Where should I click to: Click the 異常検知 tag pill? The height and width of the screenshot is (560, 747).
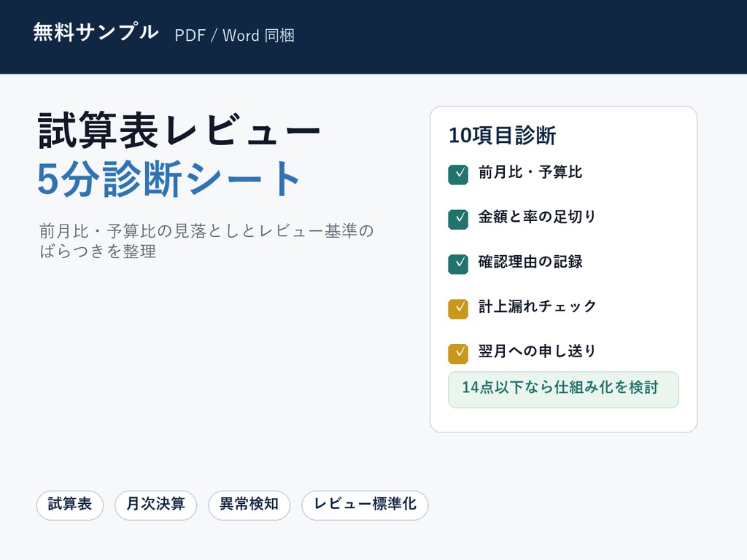(249, 505)
